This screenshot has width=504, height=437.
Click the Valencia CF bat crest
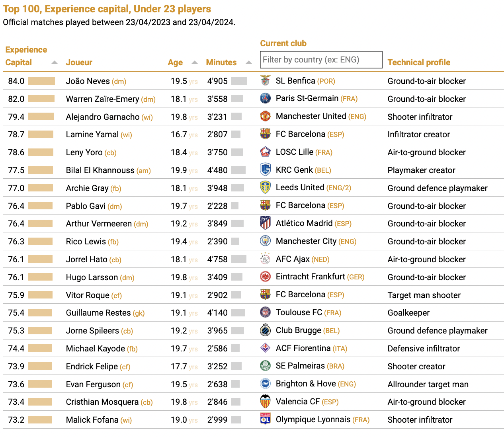265,402
